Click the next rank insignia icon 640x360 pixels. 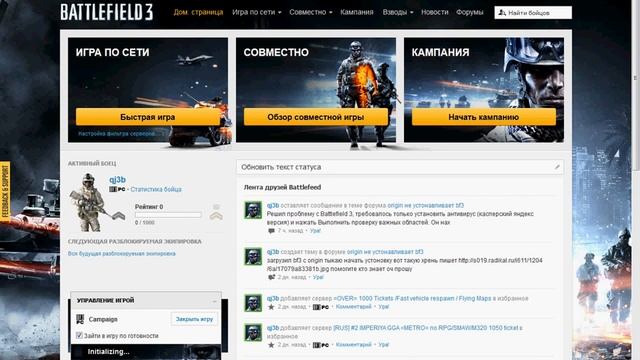pos(216,212)
